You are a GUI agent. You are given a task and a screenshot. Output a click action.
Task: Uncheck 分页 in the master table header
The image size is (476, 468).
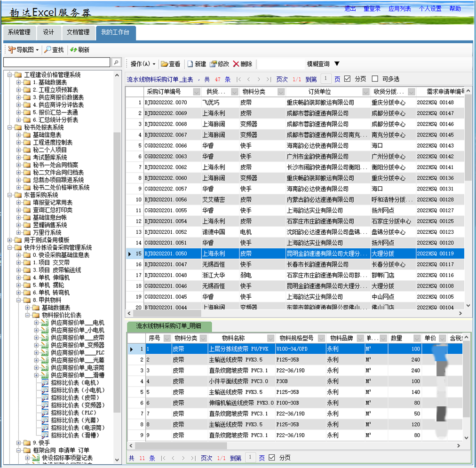[347, 79]
